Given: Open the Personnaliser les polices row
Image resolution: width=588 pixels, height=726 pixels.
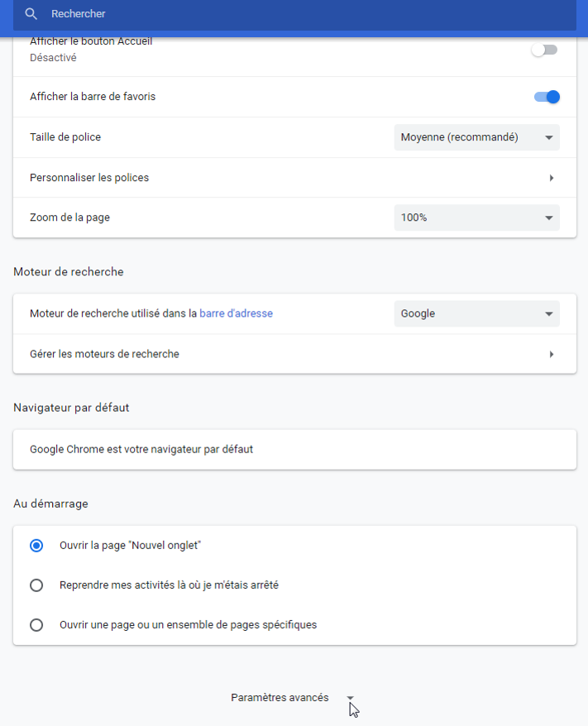Looking at the screenshot, I should click(x=294, y=178).
